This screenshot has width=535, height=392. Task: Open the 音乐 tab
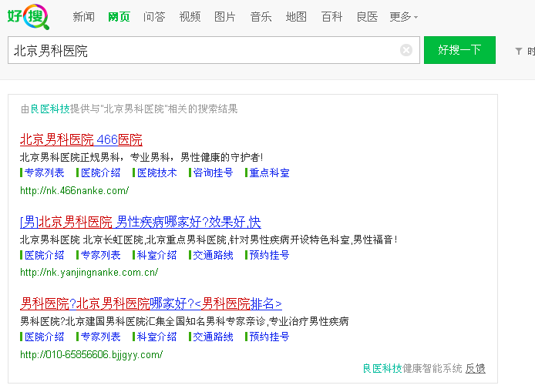(x=261, y=17)
